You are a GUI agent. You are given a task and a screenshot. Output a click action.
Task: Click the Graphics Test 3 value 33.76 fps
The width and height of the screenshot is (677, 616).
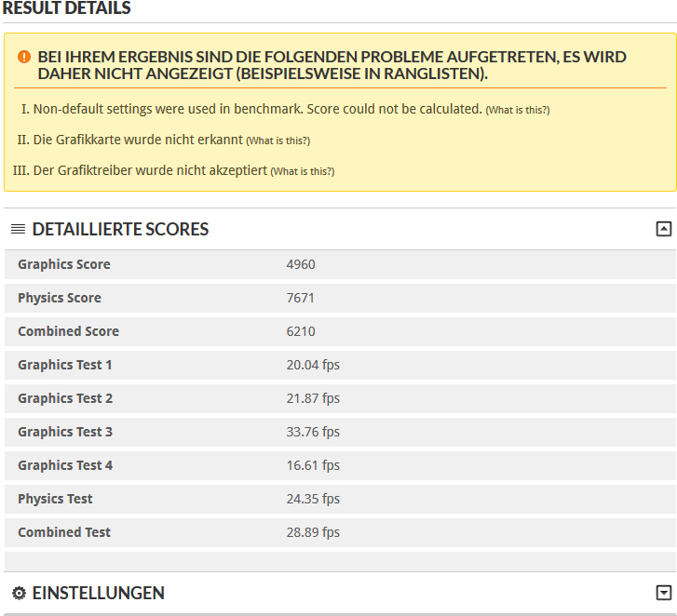313,432
